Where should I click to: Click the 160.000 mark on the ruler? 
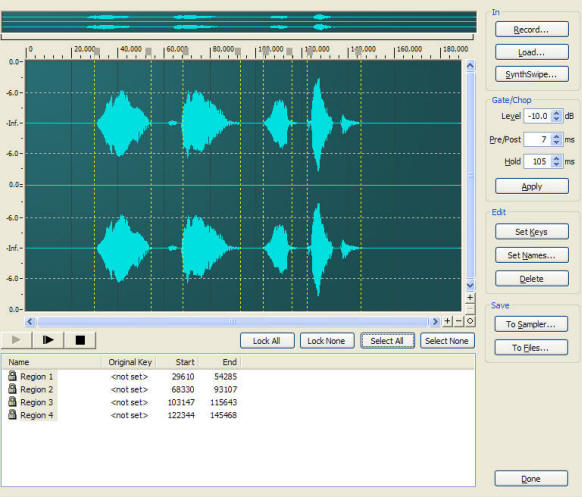click(409, 49)
